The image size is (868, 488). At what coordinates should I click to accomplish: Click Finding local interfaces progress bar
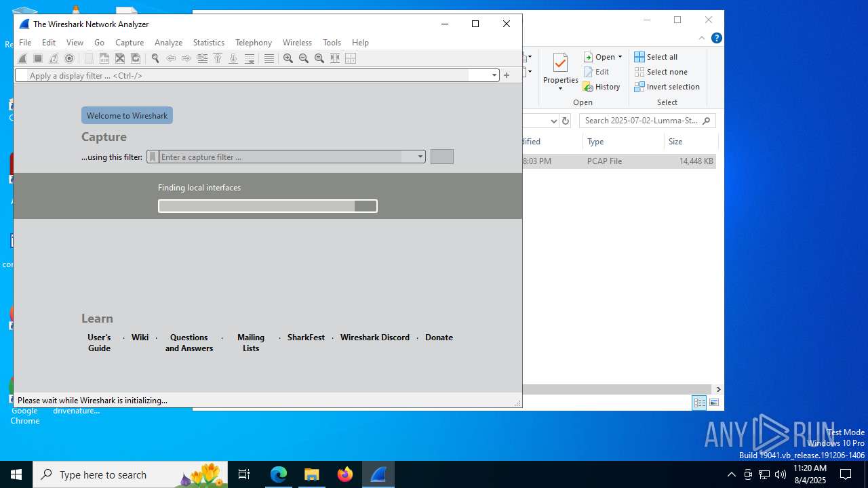(268, 206)
